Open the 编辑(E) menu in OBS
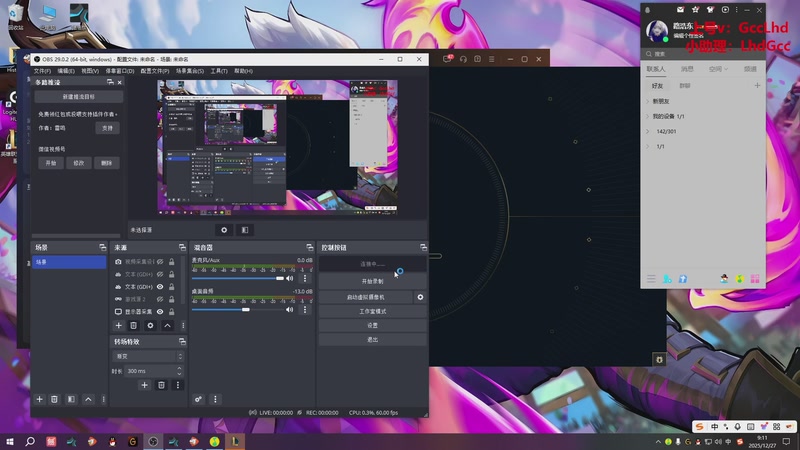 (x=66, y=71)
